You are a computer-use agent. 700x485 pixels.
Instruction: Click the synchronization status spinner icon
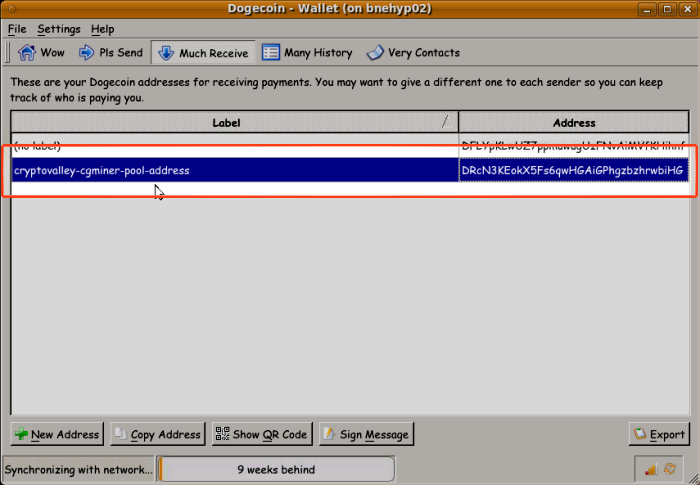(x=670, y=469)
